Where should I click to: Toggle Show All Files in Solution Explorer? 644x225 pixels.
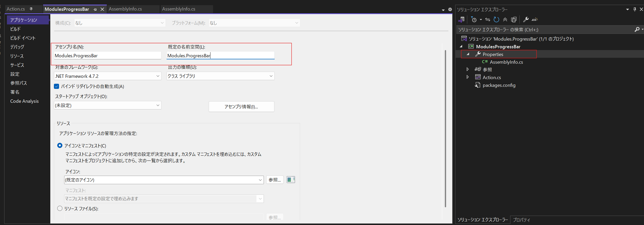click(x=514, y=20)
